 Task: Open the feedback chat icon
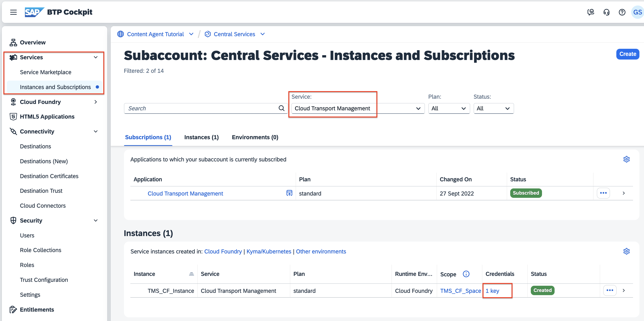pyautogui.click(x=590, y=12)
